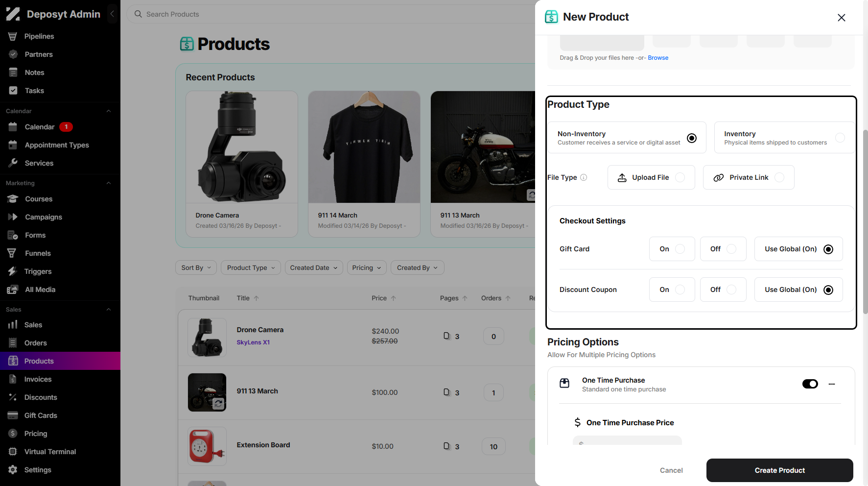868x486 pixels.
Task: Click the File Type info icon
Action: coord(584,177)
